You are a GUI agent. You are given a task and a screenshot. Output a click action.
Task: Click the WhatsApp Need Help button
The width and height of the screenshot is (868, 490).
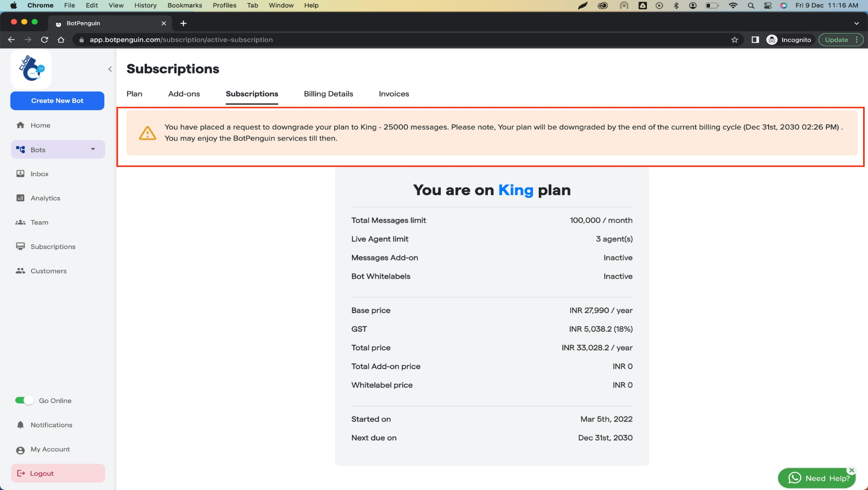817,478
